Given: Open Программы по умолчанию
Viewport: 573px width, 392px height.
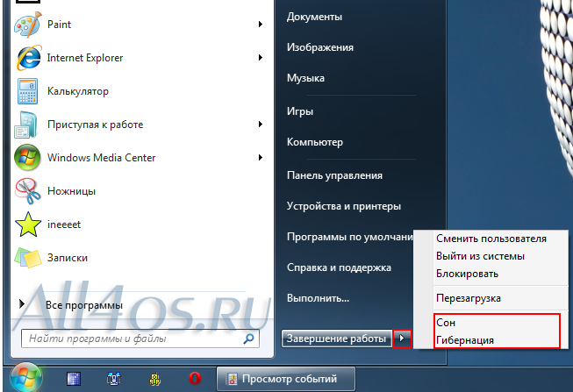Looking at the screenshot, I should (350, 237).
